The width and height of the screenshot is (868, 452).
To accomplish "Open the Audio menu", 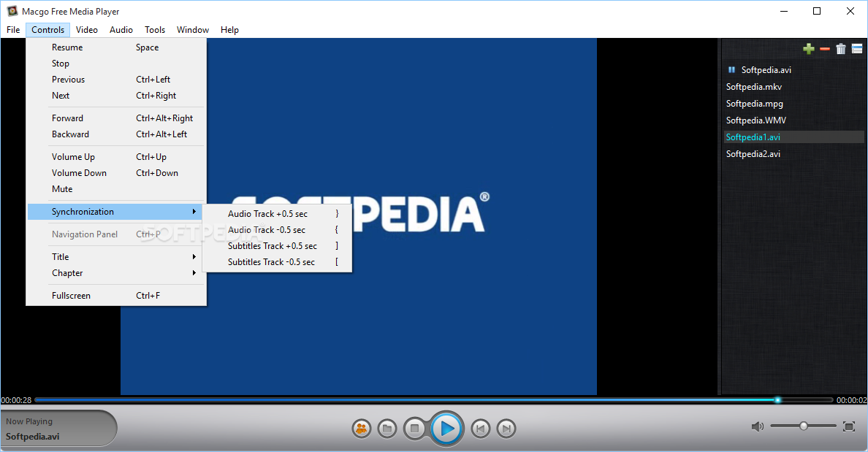I will (x=121, y=30).
